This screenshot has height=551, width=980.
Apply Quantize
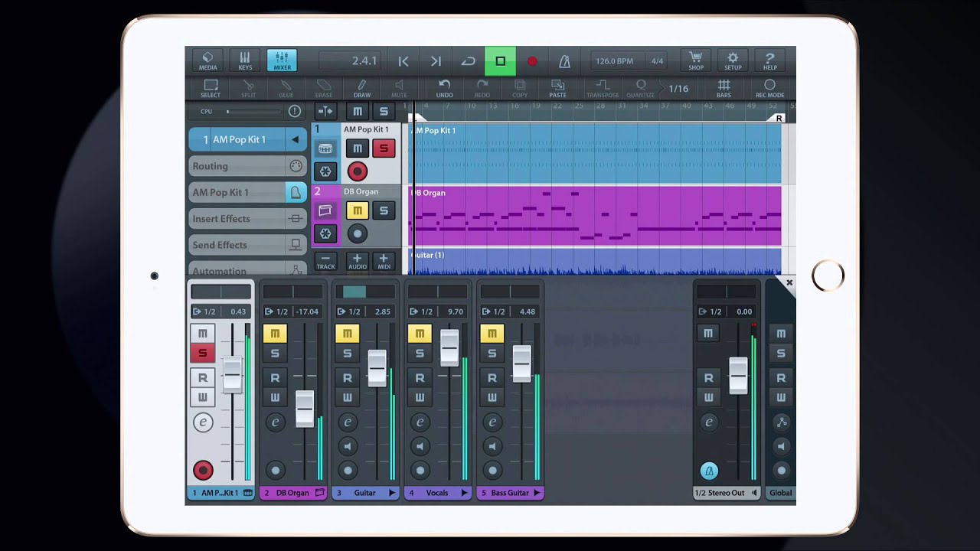pos(640,89)
